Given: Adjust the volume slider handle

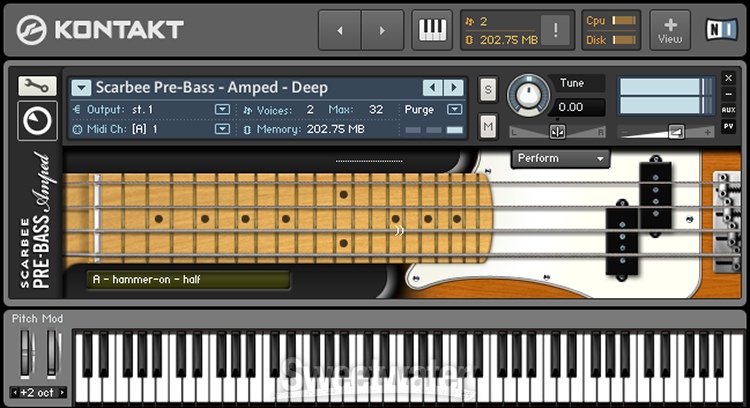Looking at the screenshot, I should point(676,132).
